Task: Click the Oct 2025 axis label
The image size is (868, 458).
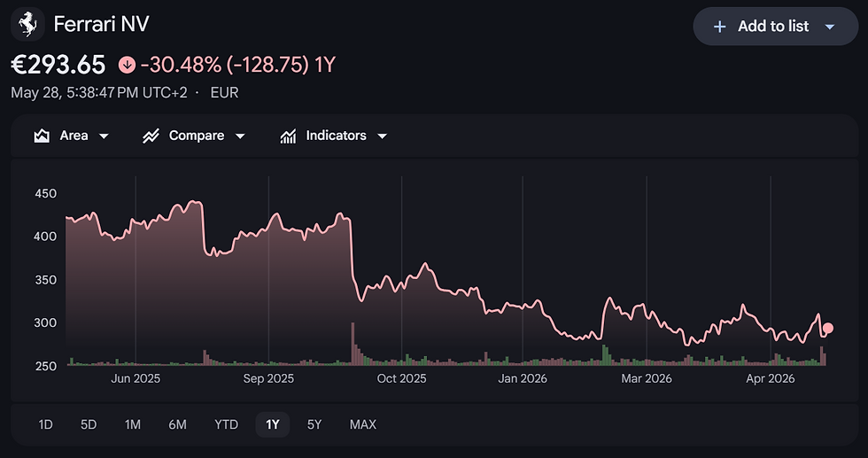Action: (x=402, y=379)
